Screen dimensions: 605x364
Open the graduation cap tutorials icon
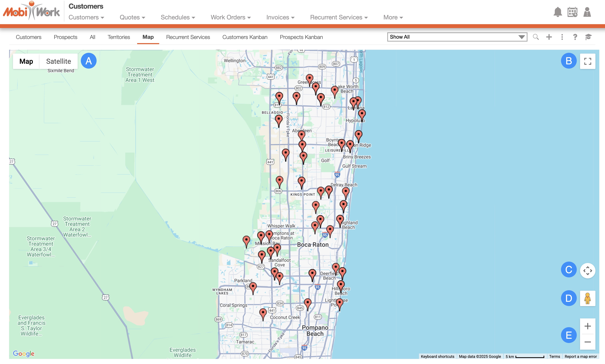pyautogui.click(x=588, y=37)
